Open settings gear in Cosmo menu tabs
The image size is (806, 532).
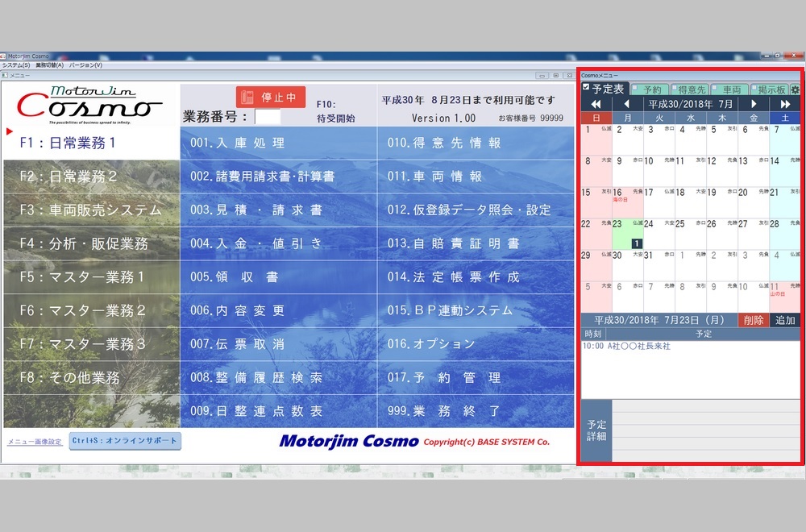click(x=796, y=90)
